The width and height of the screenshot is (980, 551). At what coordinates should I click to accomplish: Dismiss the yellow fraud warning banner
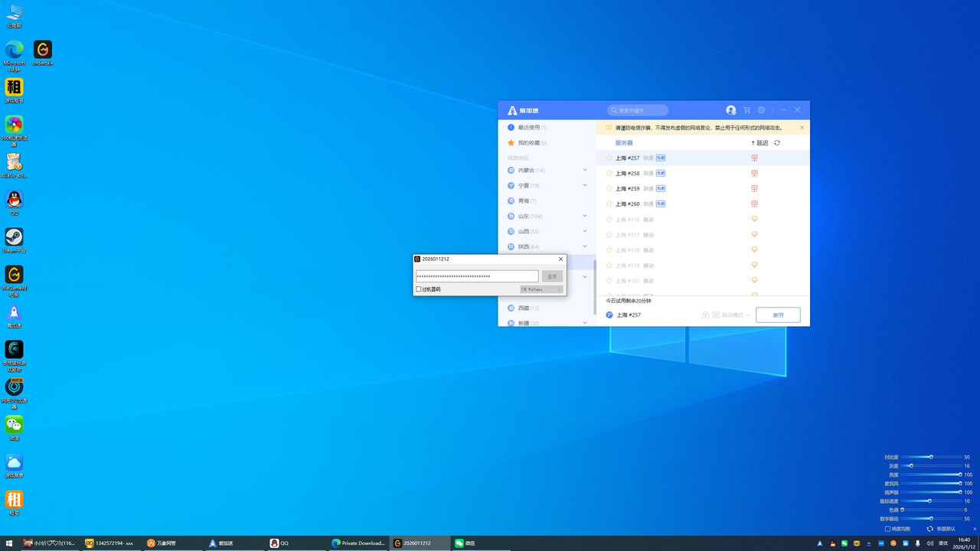(x=802, y=128)
